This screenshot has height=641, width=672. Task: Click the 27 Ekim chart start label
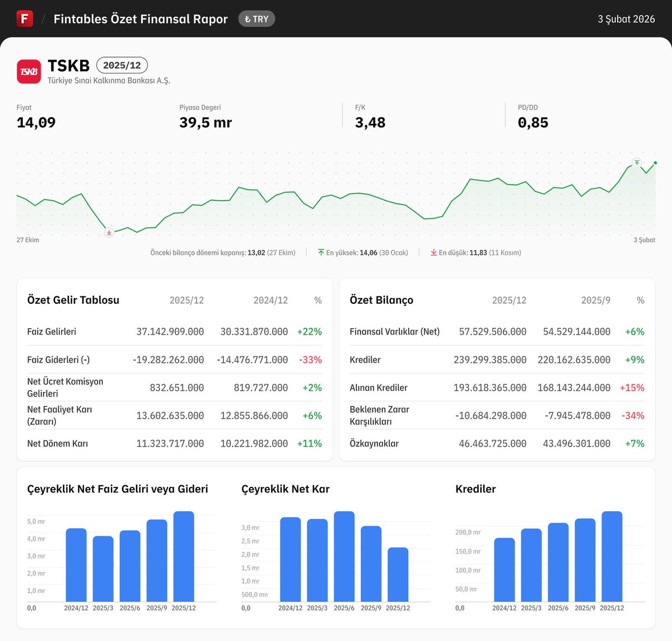[x=28, y=240]
